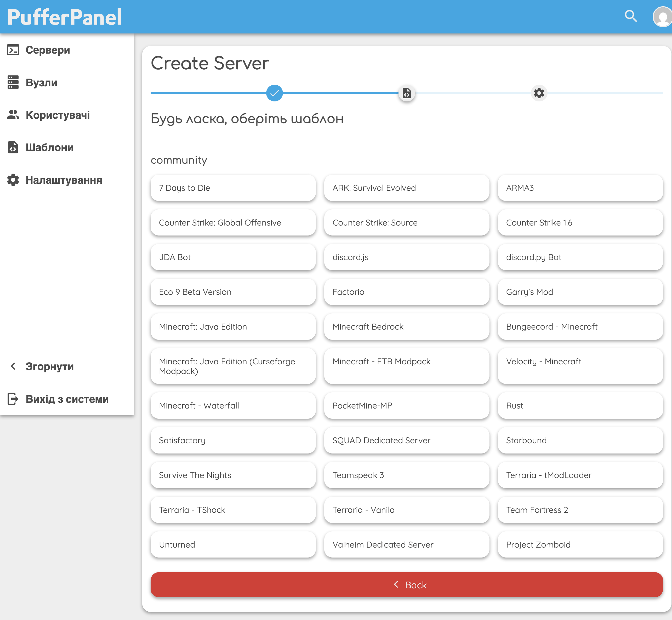
Task: Select the Starbound template
Action: [580, 440]
